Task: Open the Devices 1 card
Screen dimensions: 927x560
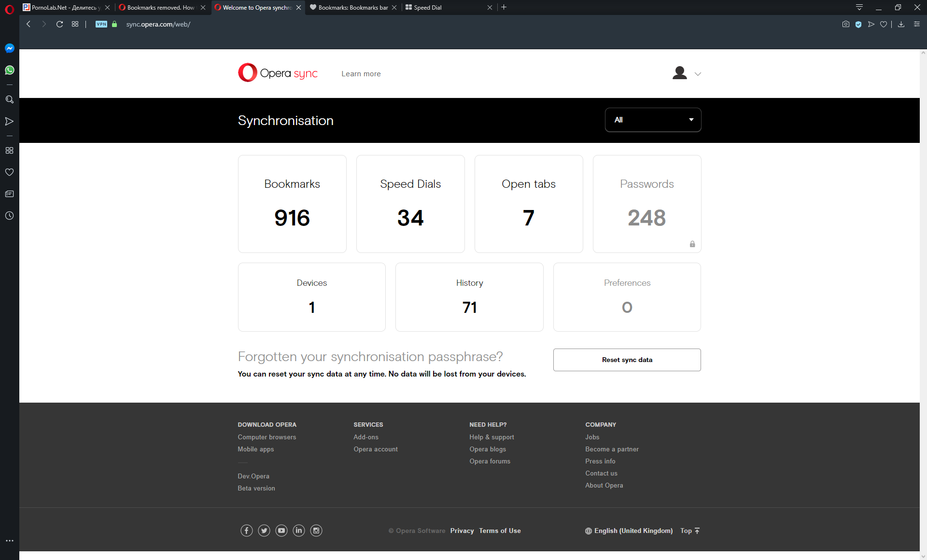Action: tap(312, 297)
